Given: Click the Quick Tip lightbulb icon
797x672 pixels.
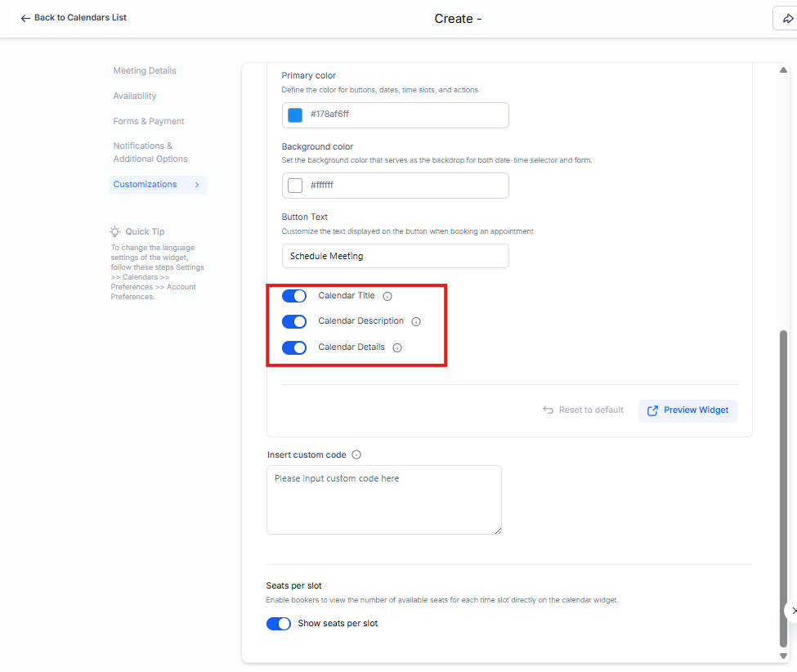Looking at the screenshot, I should tap(115, 231).
